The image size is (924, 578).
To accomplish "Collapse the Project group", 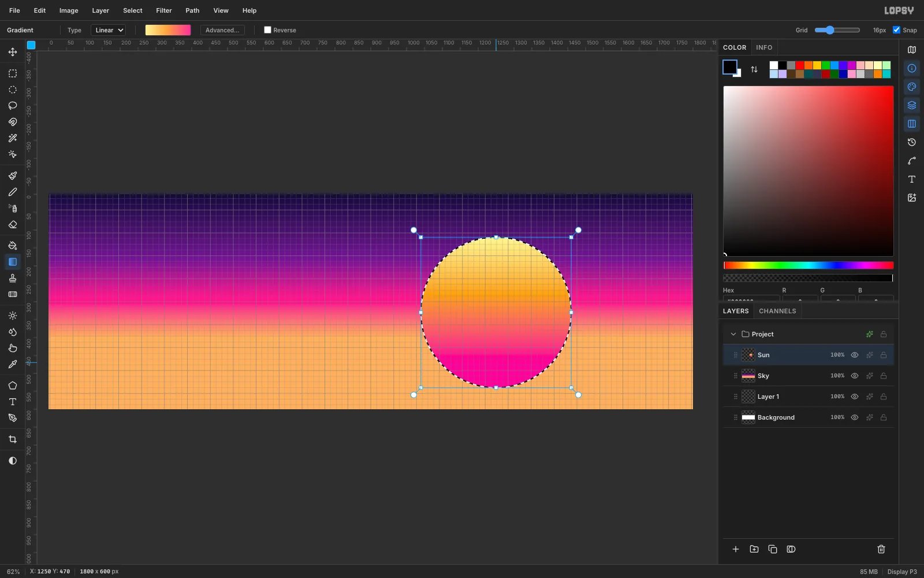I will [733, 334].
